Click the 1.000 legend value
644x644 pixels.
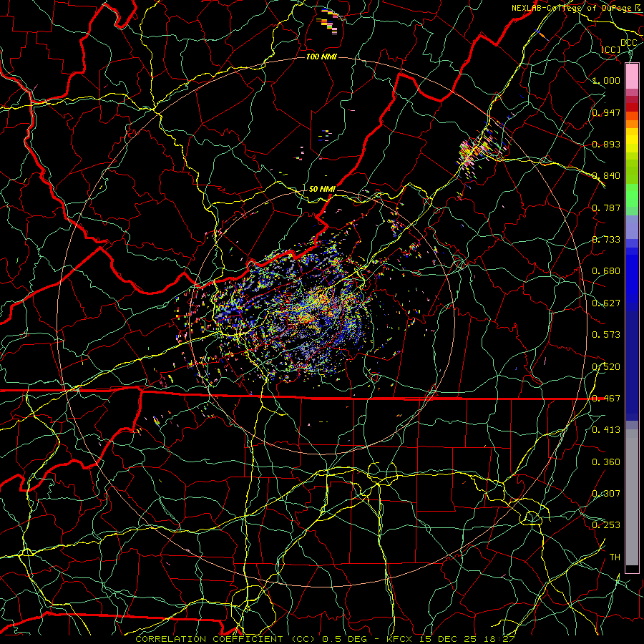point(606,80)
